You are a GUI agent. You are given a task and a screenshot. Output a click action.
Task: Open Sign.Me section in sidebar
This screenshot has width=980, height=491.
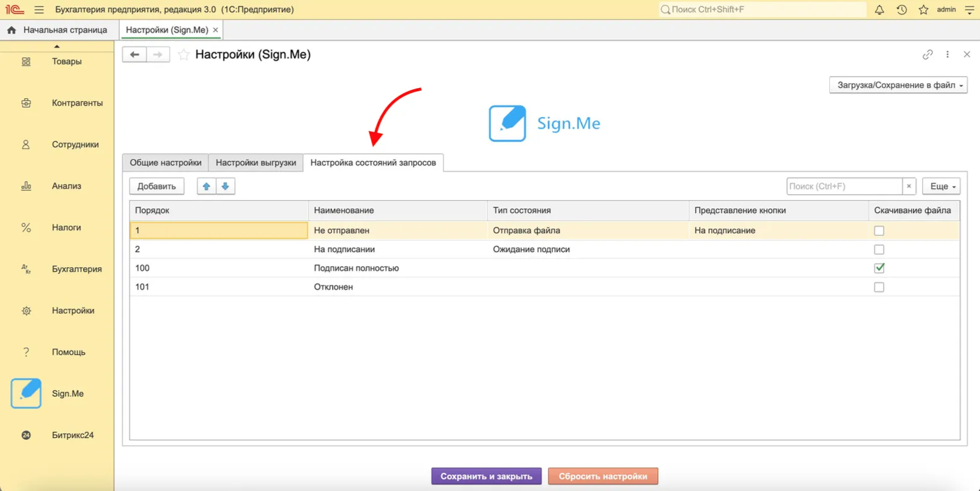coord(57,393)
